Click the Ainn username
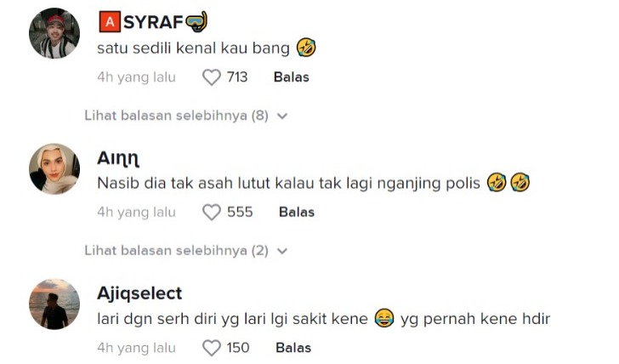The height and width of the screenshot is (364, 619). pyautogui.click(x=118, y=158)
